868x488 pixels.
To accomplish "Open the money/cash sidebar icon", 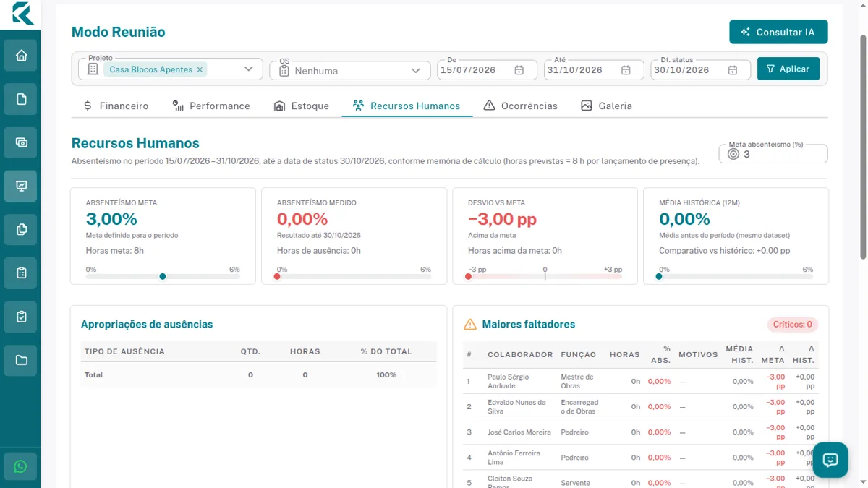I will tap(21, 142).
